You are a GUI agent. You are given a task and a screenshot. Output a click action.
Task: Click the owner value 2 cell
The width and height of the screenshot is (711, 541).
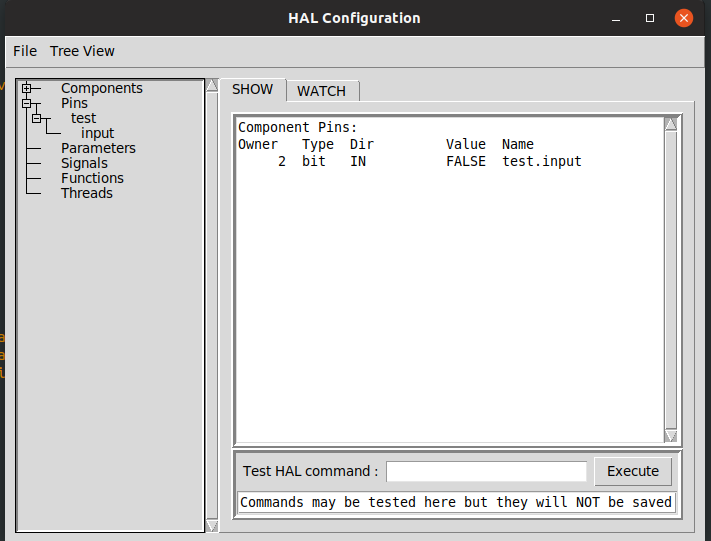click(282, 161)
